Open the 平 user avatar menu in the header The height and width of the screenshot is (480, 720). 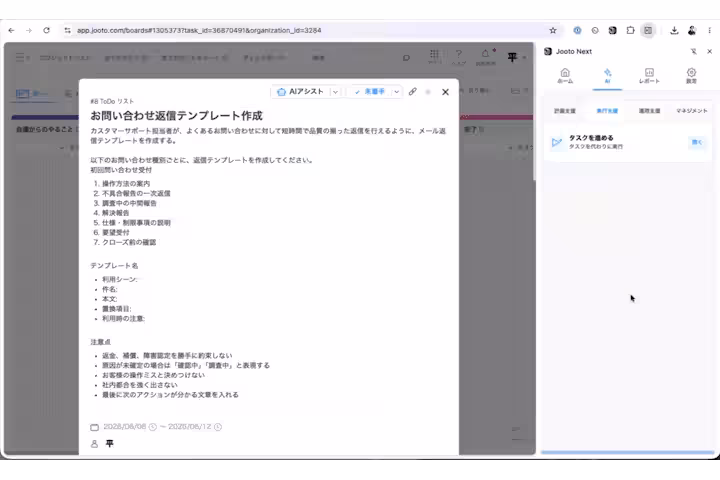tap(516, 57)
